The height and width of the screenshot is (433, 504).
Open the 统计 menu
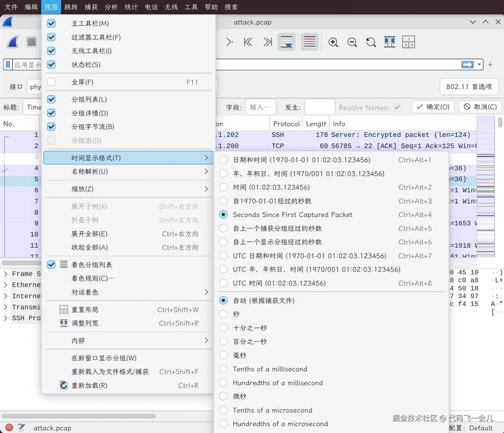[131, 7]
